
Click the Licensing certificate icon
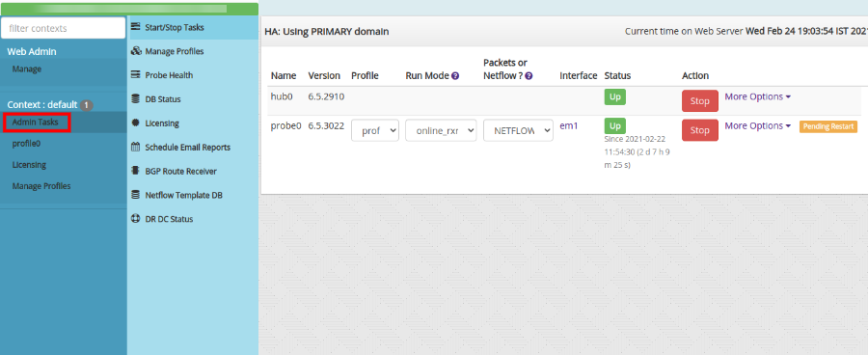tap(135, 123)
